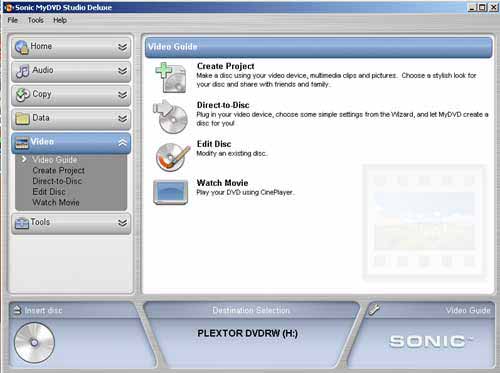Click the Watch Movie heading link
500x373 pixels.
(x=222, y=183)
